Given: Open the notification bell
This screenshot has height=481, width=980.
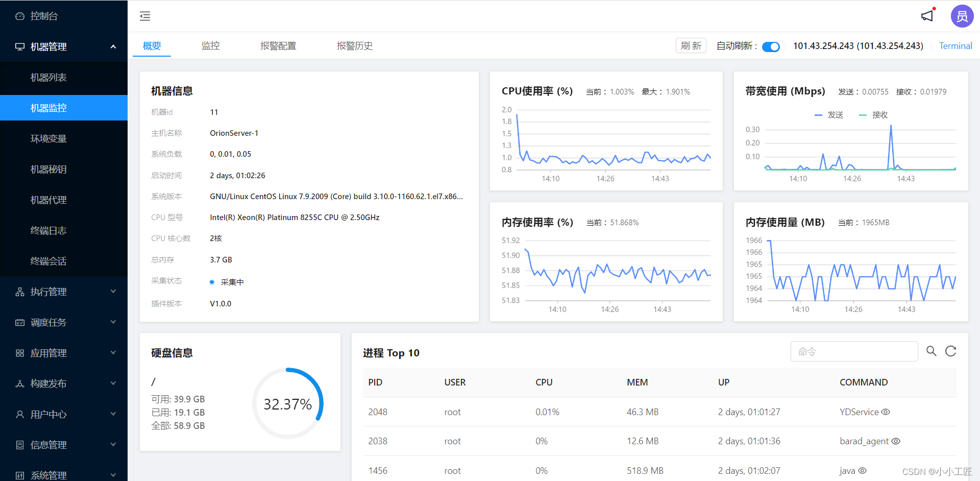Looking at the screenshot, I should click(x=927, y=16).
